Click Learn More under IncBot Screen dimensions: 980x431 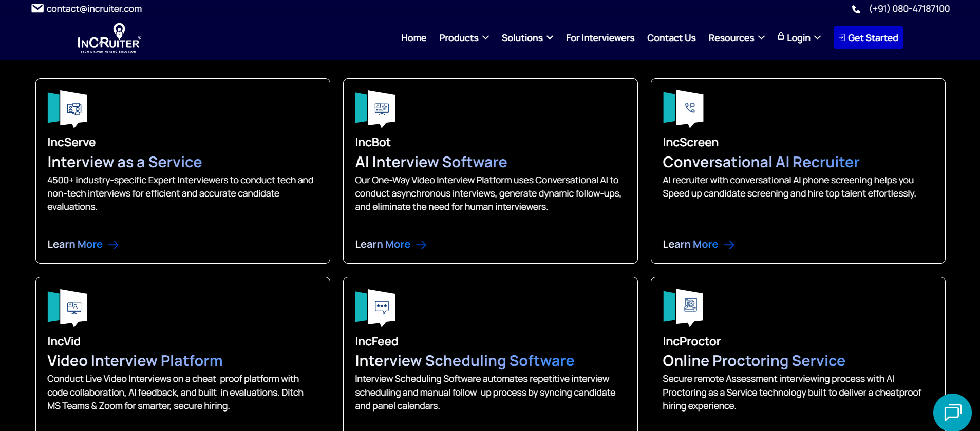pos(383,245)
